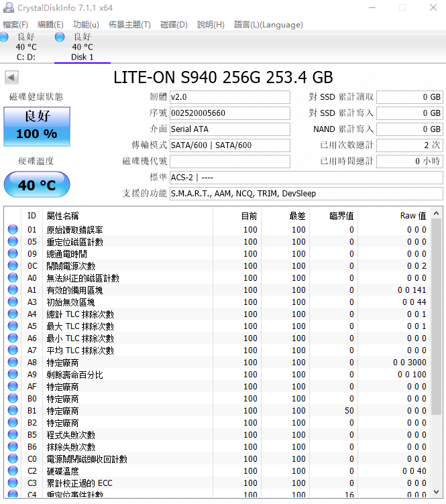Click status icon for A4 總計 TLC 抹除次數

point(13,314)
